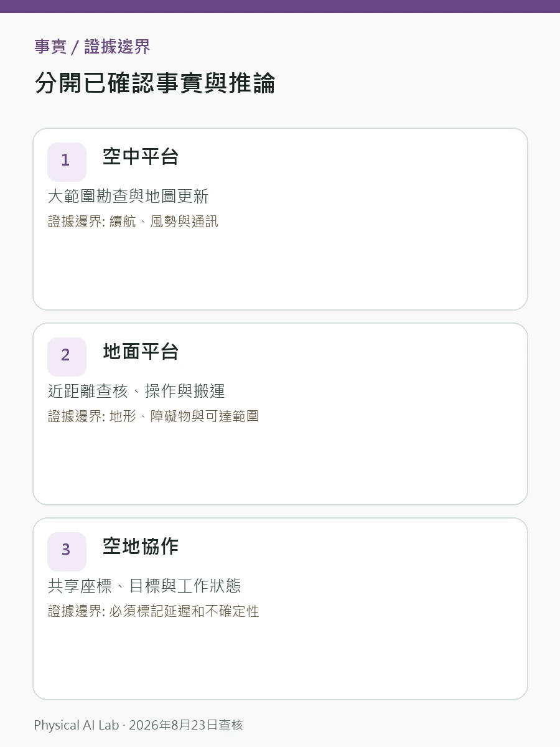Click the 2026年8月23日查核 date in footer

point(186,725)
